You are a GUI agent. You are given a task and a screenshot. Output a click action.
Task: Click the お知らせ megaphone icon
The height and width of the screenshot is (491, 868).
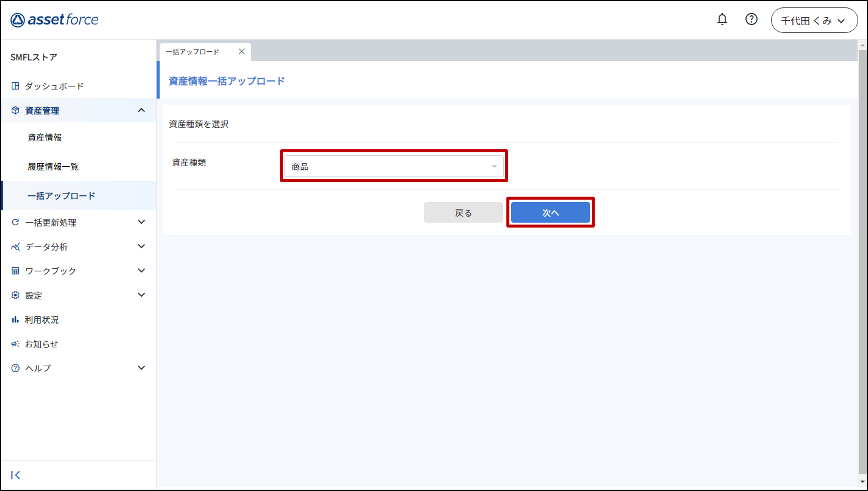(15, 344)
